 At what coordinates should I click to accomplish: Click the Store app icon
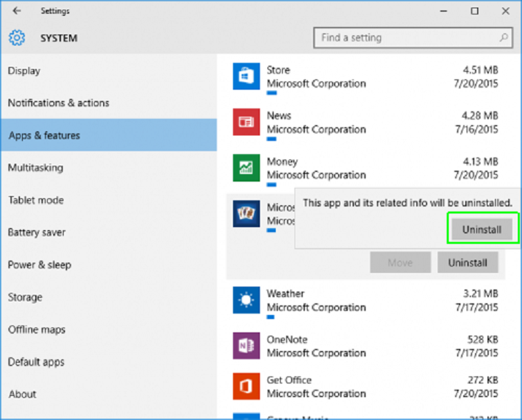246,76
